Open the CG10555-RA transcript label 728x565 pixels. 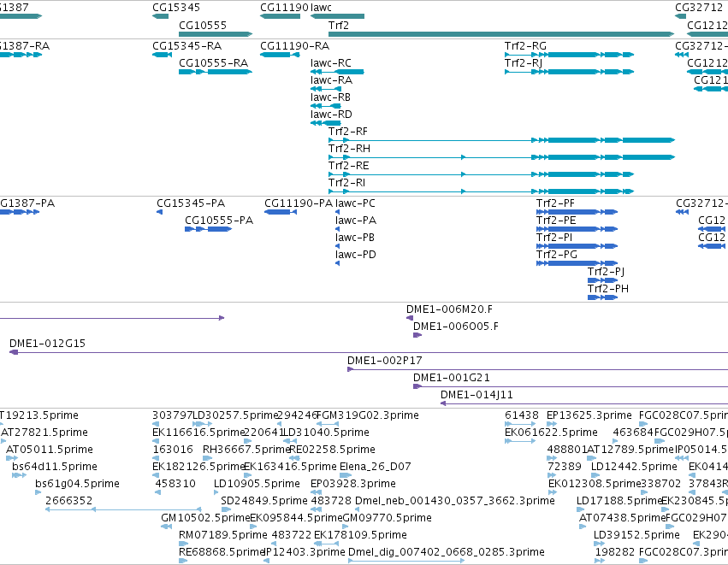click(213, 63)
